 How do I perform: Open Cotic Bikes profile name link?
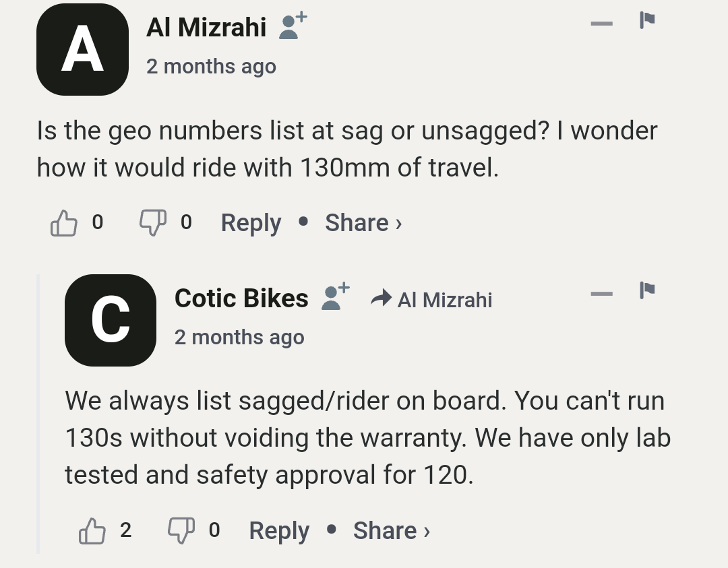(241, 298)
